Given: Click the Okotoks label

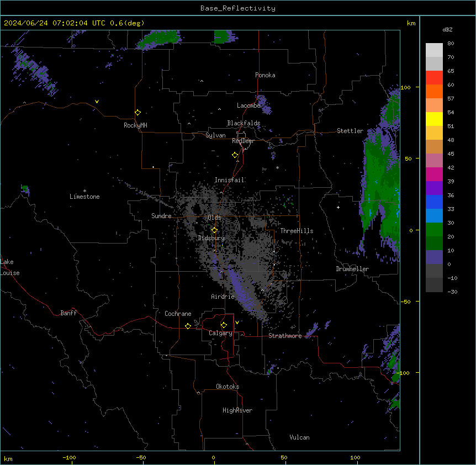Looking at the screenshot, I should 228,387.
